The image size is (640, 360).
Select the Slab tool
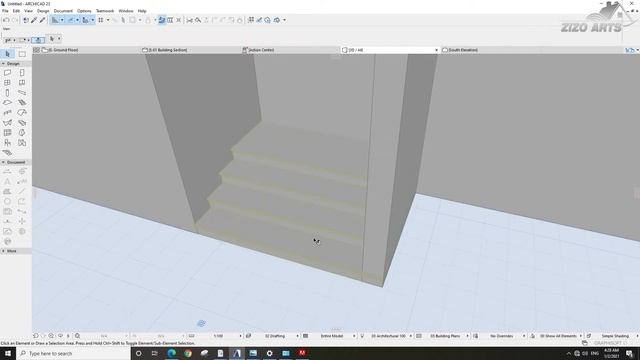[x=7, y=102]
